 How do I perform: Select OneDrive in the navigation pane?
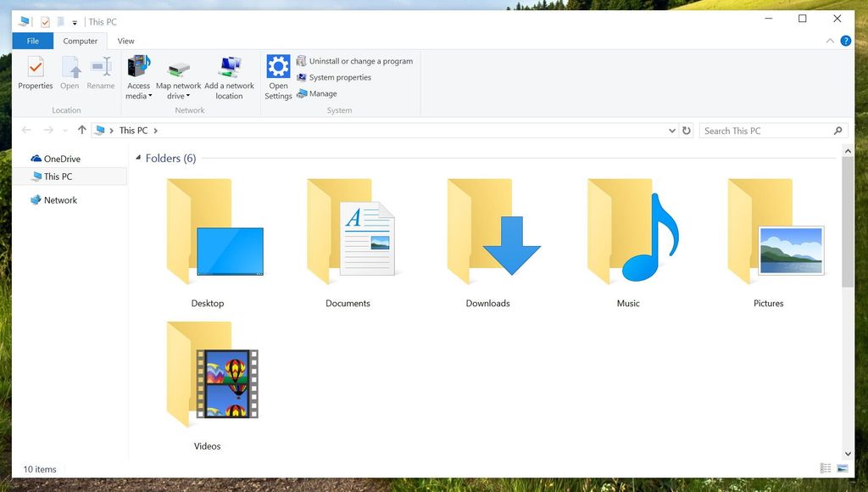click(58, 158)
